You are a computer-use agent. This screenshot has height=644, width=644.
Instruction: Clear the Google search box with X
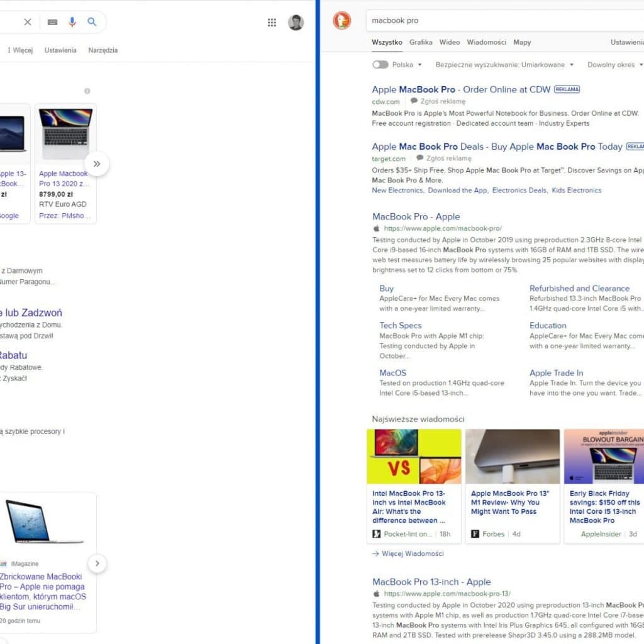(28, 22)
